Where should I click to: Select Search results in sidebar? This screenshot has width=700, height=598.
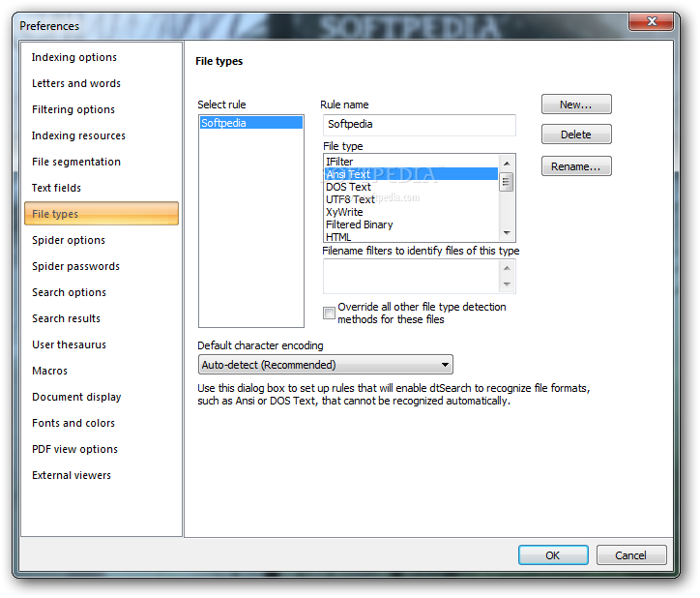[x=66, y=318]
